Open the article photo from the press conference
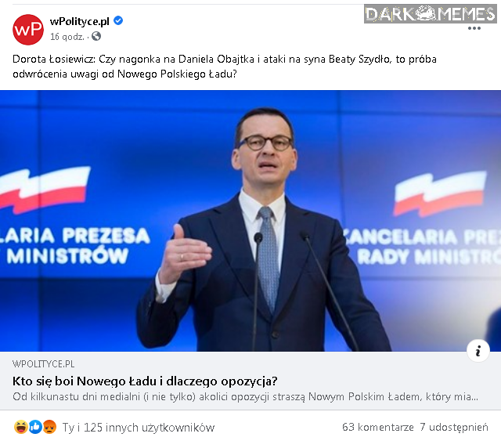This screenshot has width=501, height=448. [x=250, y=221]
